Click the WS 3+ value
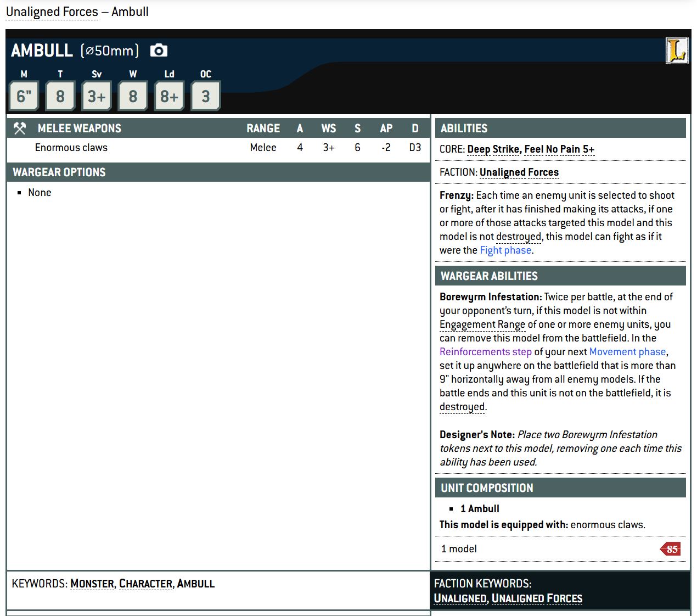Viewport: 697px width, 616px height. 329,148
